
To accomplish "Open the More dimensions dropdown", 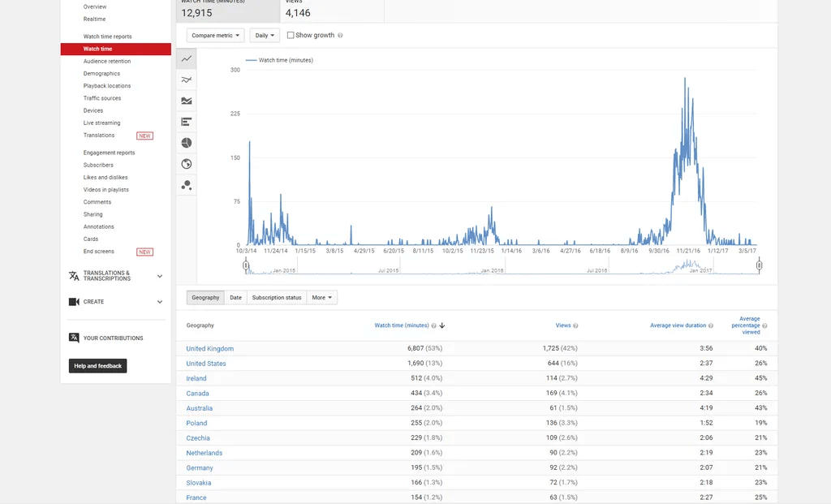I will pyautogui.click(x=322, y=298).
